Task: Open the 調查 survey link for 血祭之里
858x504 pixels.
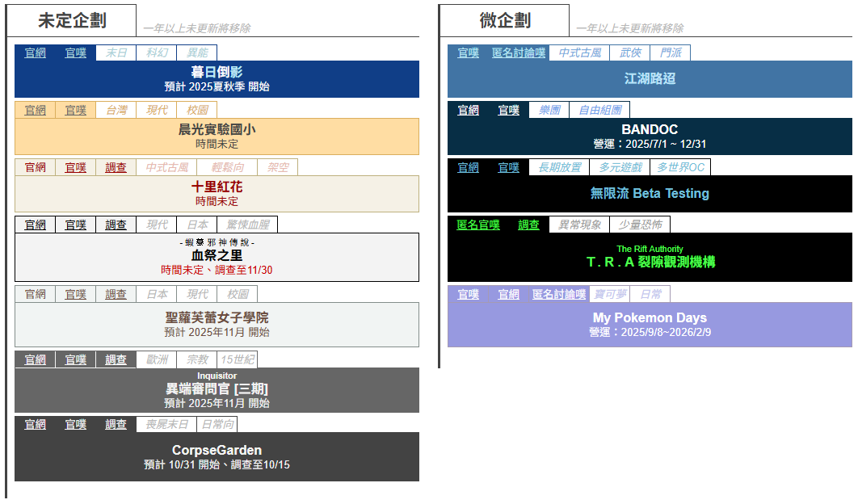Action: (x=116, y=225)
